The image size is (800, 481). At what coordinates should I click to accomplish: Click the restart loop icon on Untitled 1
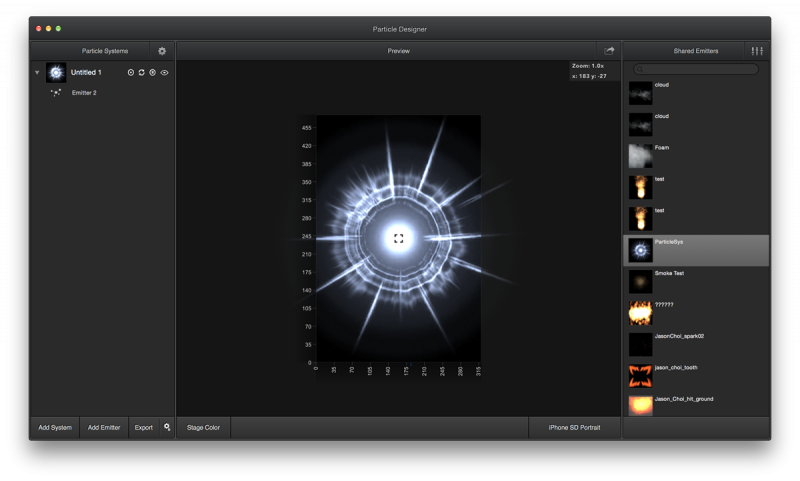(142, 73)
